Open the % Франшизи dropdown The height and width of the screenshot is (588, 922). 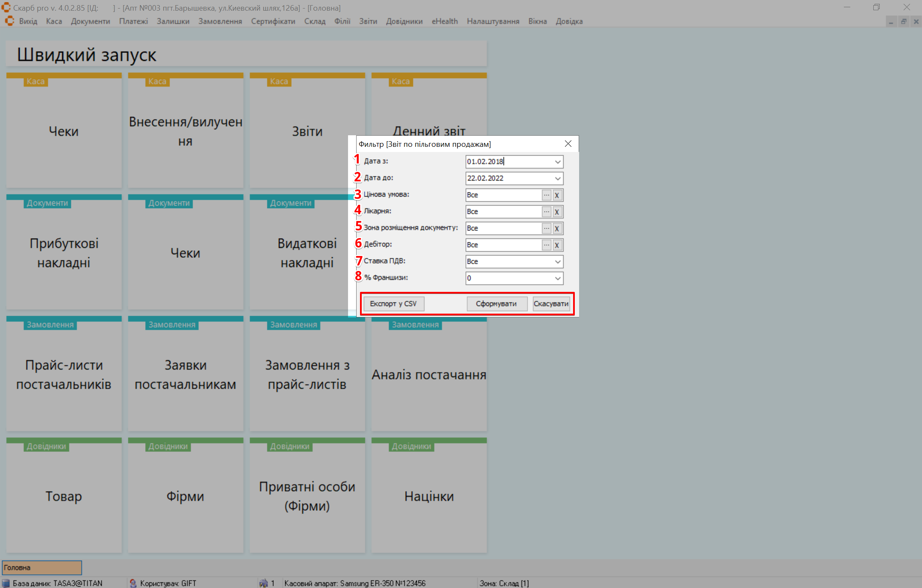click(x=557, y=278)
